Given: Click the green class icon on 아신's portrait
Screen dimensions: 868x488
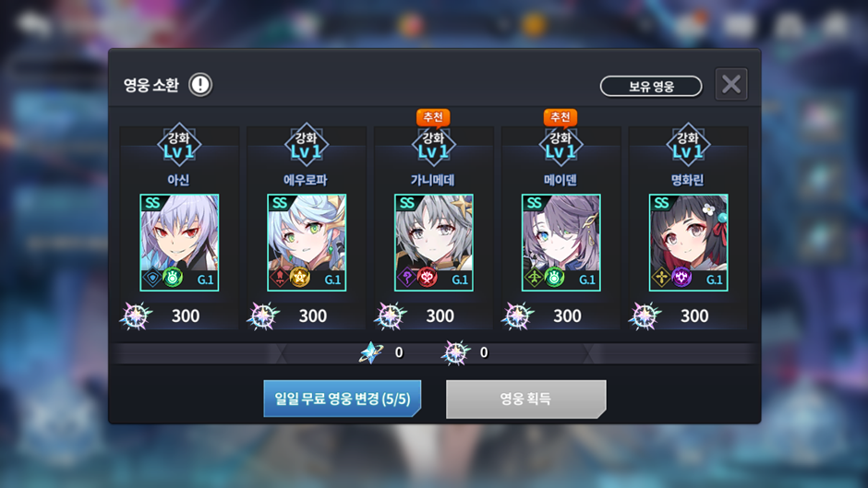Looking at the screenshot, I should pyautogui.click(x=172, y=277).
